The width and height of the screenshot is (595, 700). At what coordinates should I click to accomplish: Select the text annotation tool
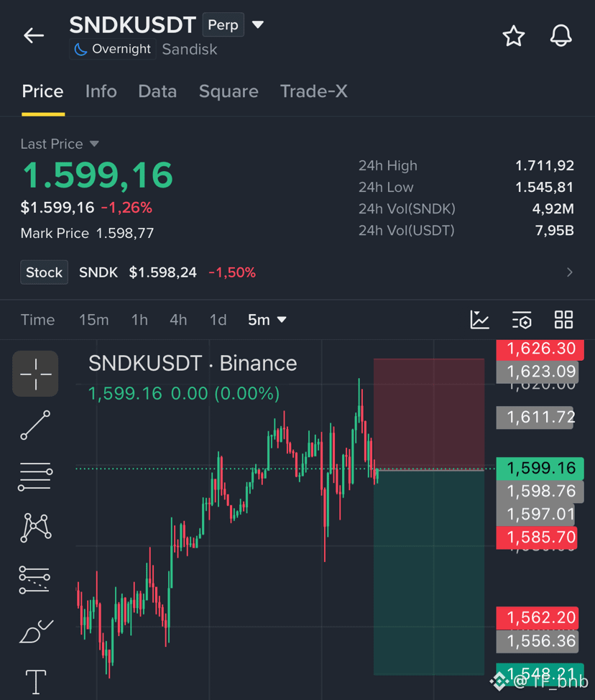pyautogui.click(x=36, y=682)
